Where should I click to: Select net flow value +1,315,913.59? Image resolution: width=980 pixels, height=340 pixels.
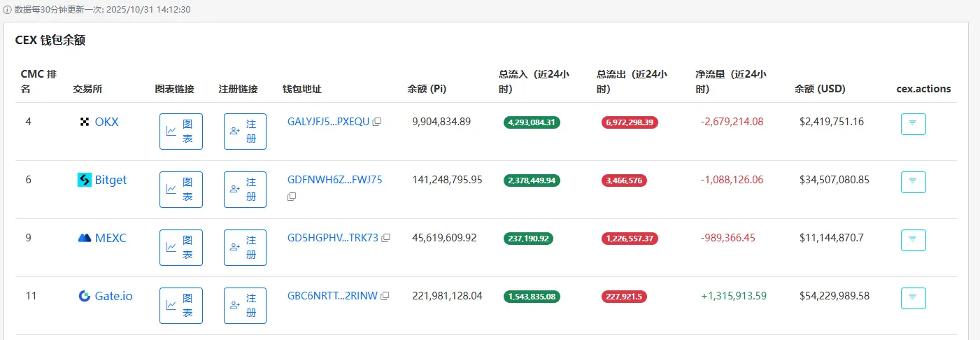pos(734,296)
